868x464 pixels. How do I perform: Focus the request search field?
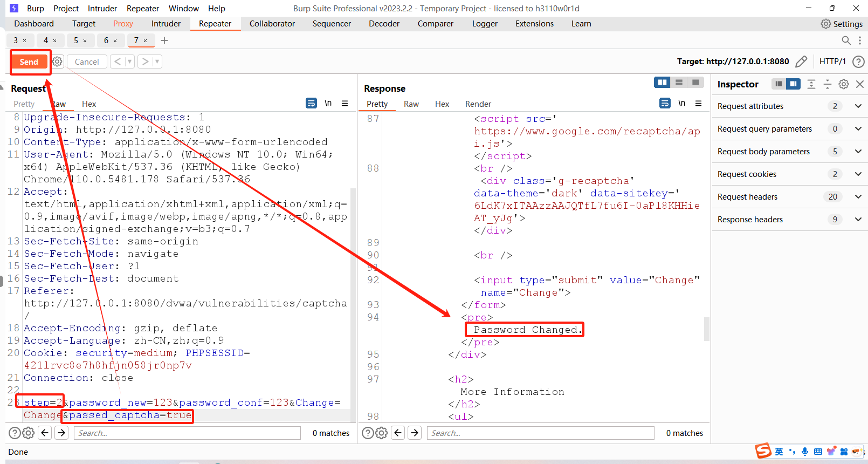[187, 433]
